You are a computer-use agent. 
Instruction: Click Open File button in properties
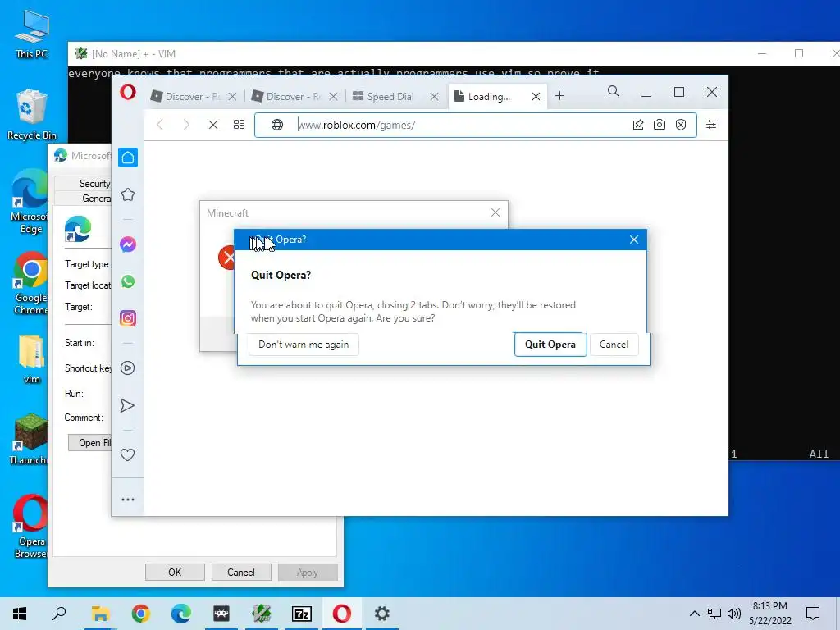(x=90, y=442)
